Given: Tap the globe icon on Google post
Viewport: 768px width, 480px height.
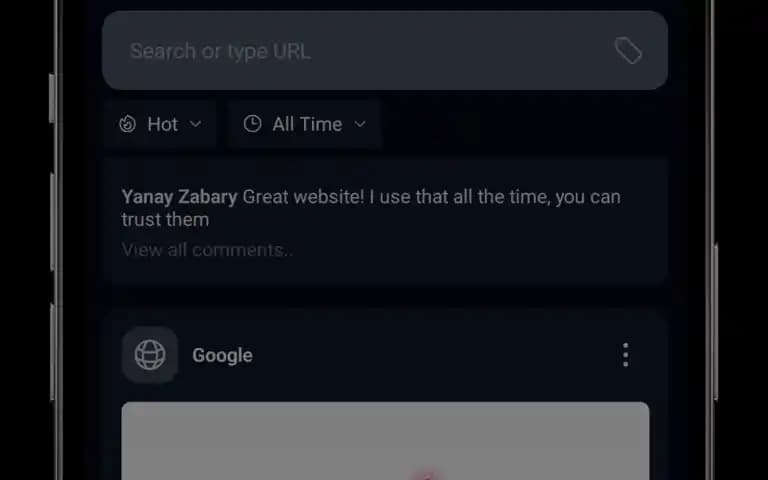Looking at the screenshot, I should tap(150, 355).
